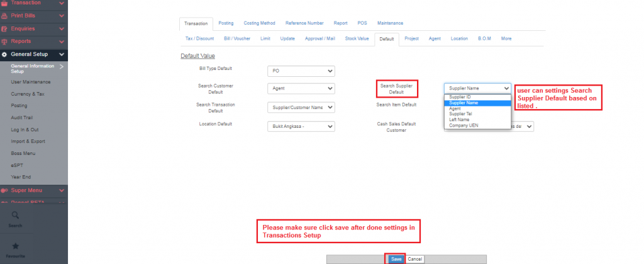Click the General Setup gear icon
The image size is (644, 264).
[x=4, y=54]
